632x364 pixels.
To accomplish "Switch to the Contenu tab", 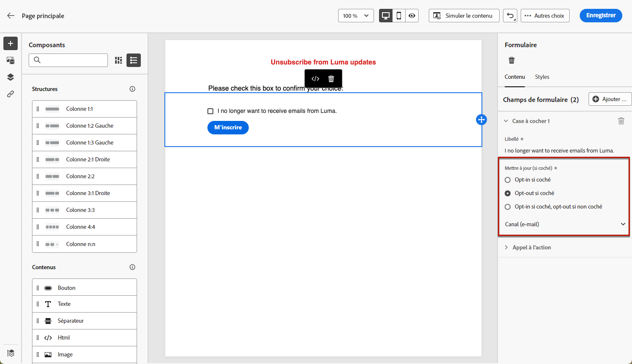I will pos(515,77).
